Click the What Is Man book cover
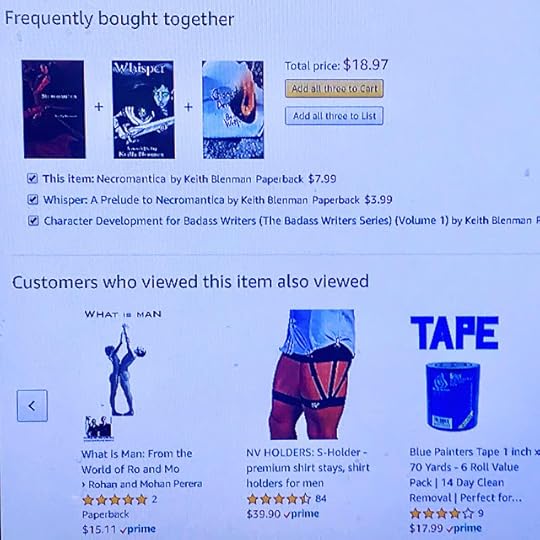 click(x=123, y=375)
